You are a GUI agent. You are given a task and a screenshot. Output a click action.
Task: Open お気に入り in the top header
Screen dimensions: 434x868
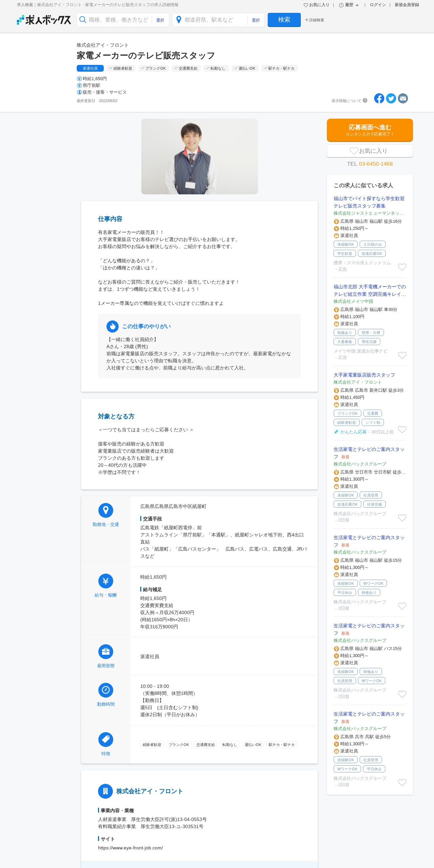tap(316, 5)
